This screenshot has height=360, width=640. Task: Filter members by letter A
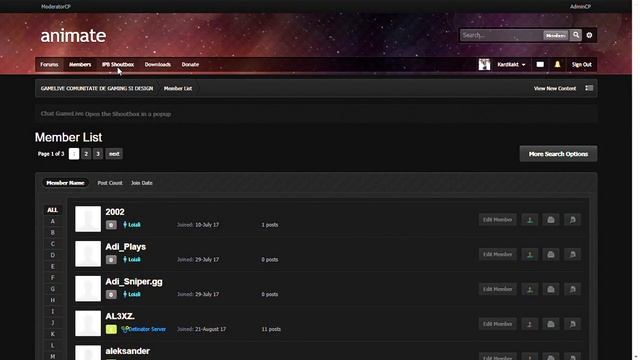click(x=52, y=221)
